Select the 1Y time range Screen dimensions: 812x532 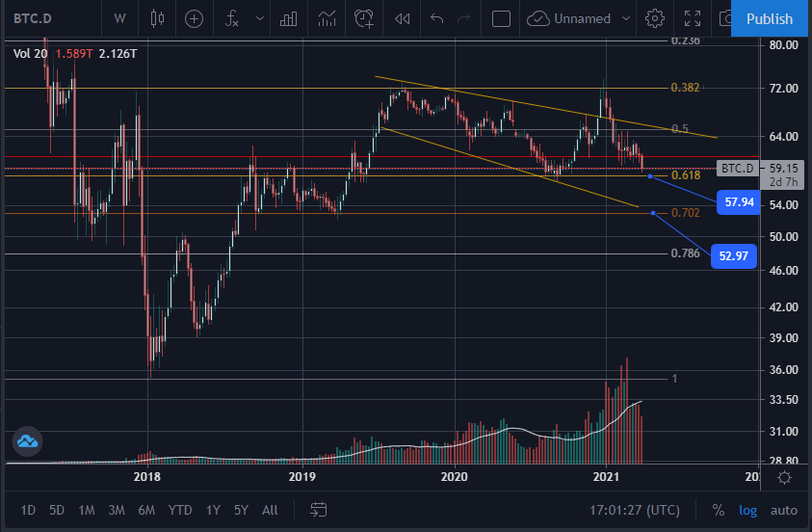[x=213, y=510]
